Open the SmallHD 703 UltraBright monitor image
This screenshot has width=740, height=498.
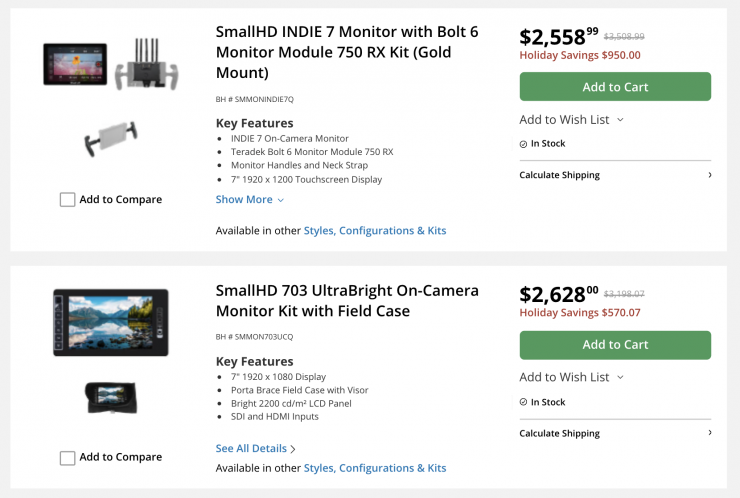point(110,322)
